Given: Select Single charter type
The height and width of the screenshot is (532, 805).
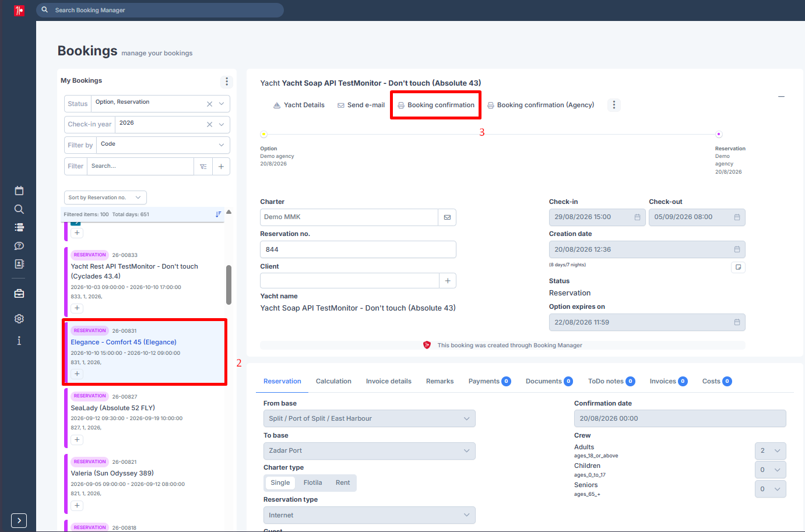Looking at the screenshot, I should coord(280,483).
